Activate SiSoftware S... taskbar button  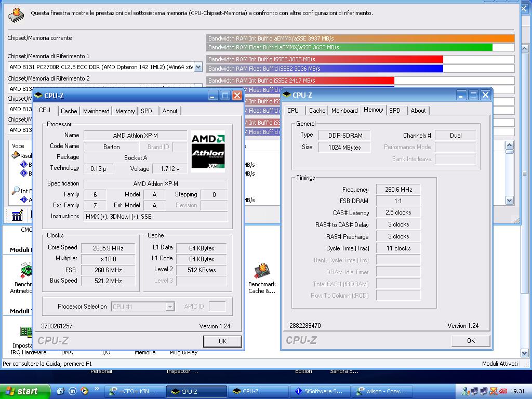pyautogui.click(x=320, y=391)
